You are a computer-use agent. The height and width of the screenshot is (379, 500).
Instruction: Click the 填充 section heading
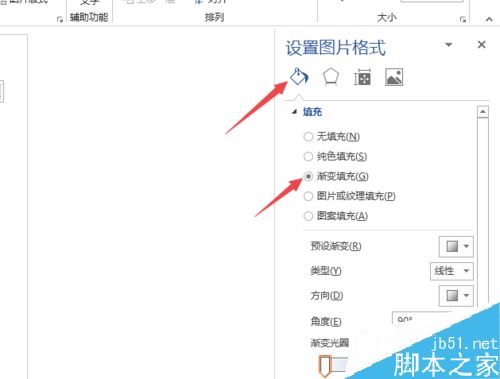(312, 112)
